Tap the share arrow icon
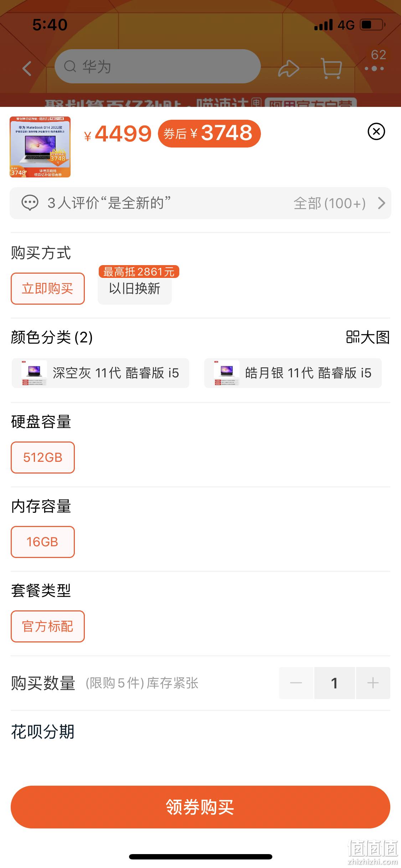Screen dimensions: 401x868 point(288,68)
